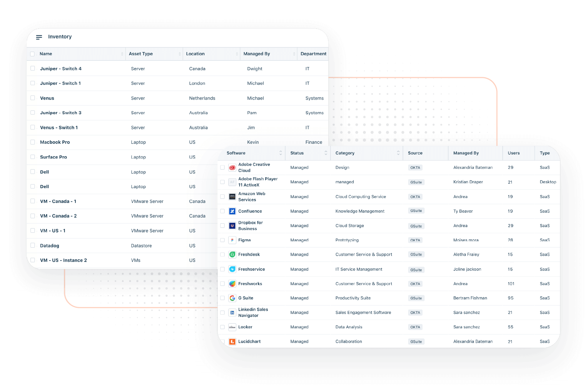Select all rows checkbox in Inventory header
The width and height of the screenshot is (588, 386).
pyautogui.click(x=32, y=54)
